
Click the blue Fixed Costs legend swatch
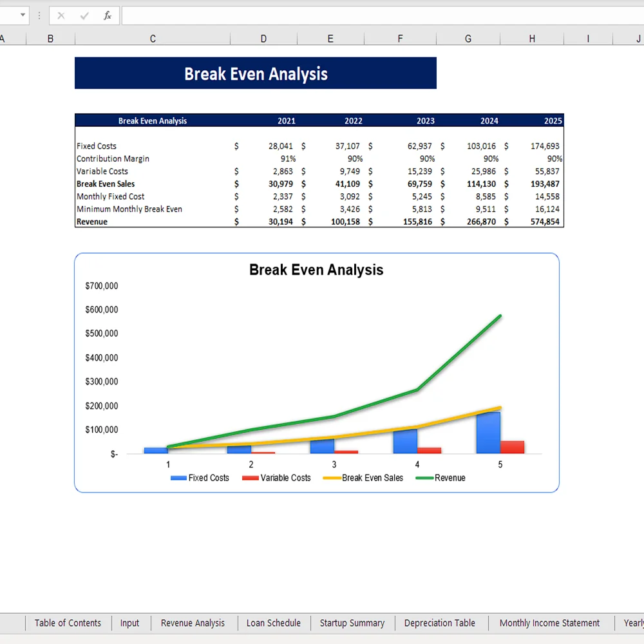pyautogui.click(x=178, y=478)
